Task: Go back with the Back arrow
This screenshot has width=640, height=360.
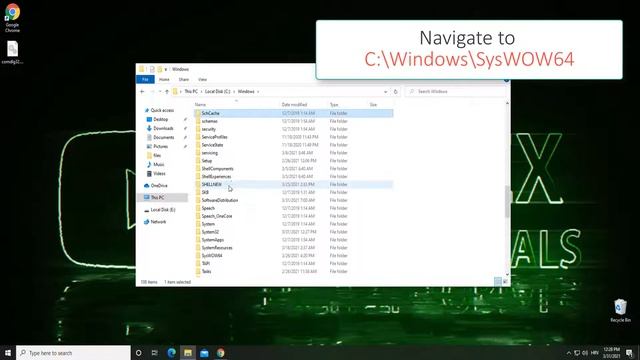Action: click(x=142, y=91)
